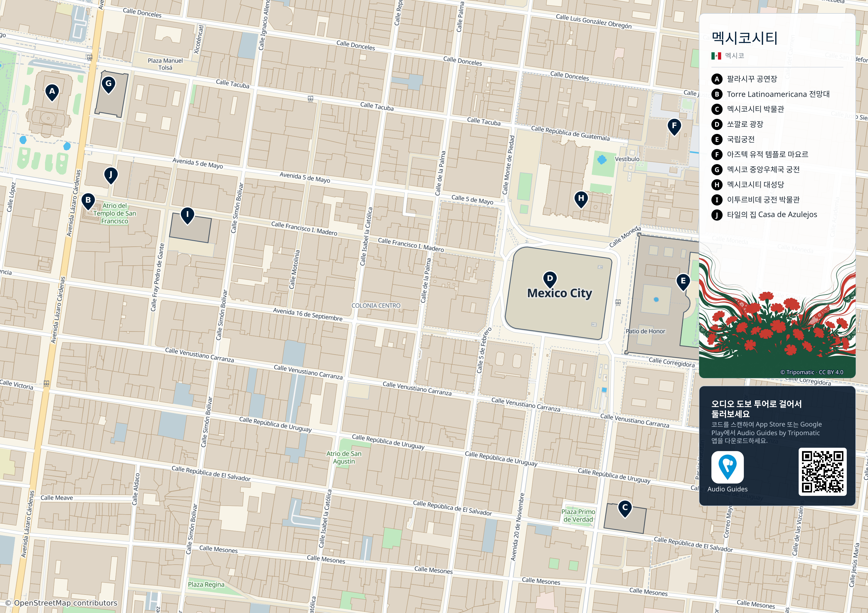The height and width of the screenshot is (613, 868).
Task: Click the Patio de Honor label
Action: click(645, 331)
